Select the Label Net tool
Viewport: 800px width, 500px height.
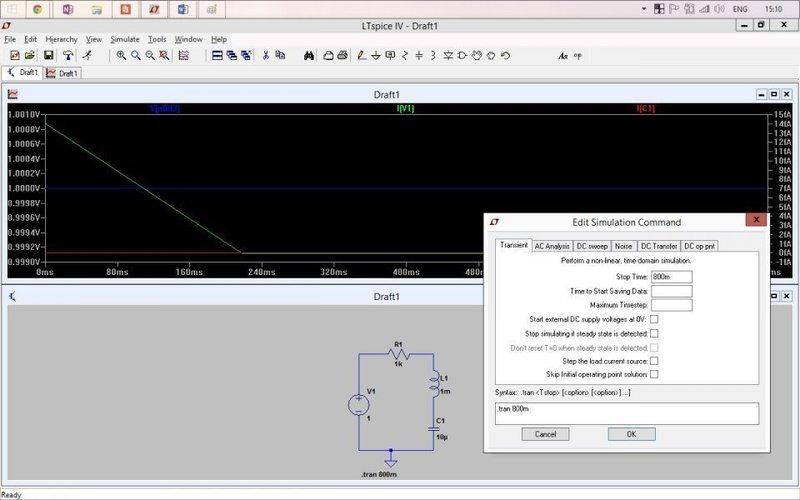tap(390, 56)
